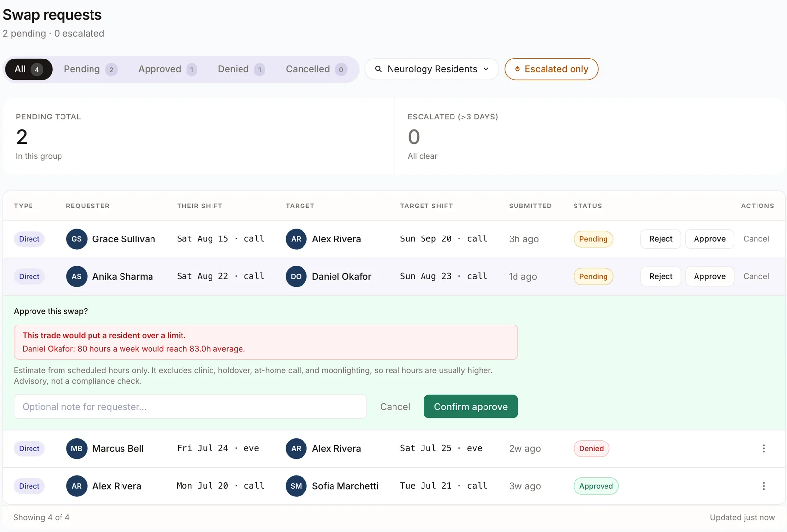Click the Sofia Marchetti name
Screen dimensions: 787x532
coord(345,486)
